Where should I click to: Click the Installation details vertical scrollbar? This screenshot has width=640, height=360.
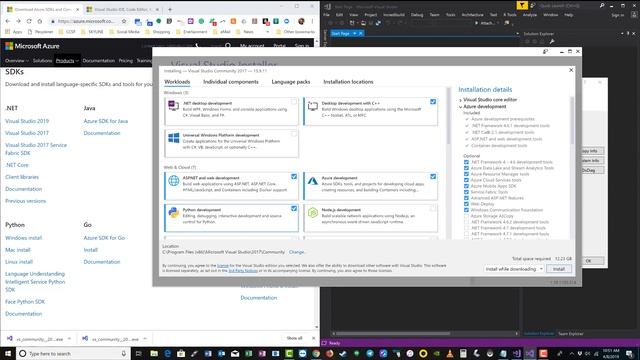571,120
